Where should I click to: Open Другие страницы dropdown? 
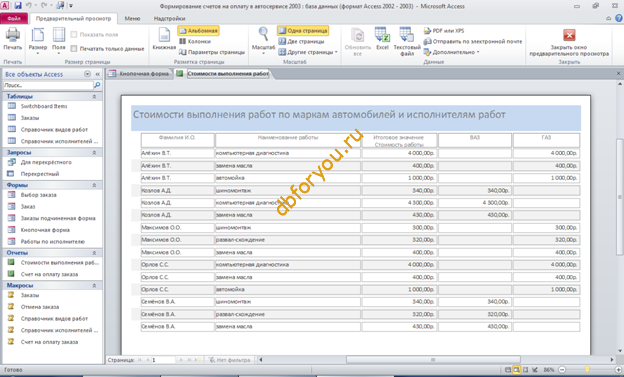tap(308, 52)
